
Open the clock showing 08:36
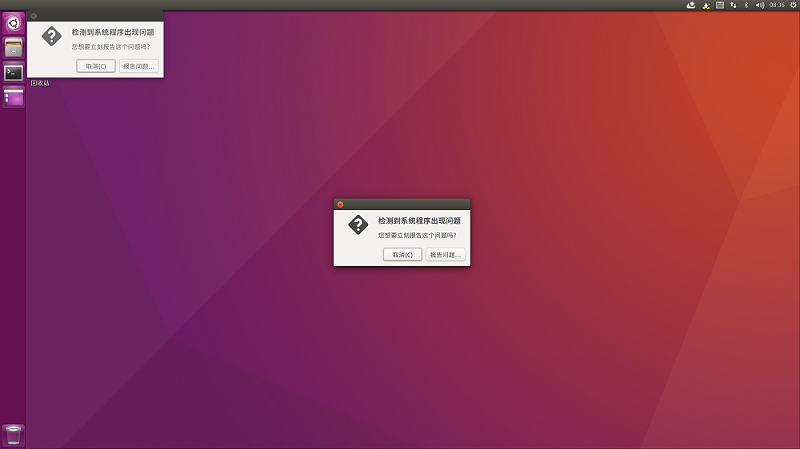(x=776, y=5)
